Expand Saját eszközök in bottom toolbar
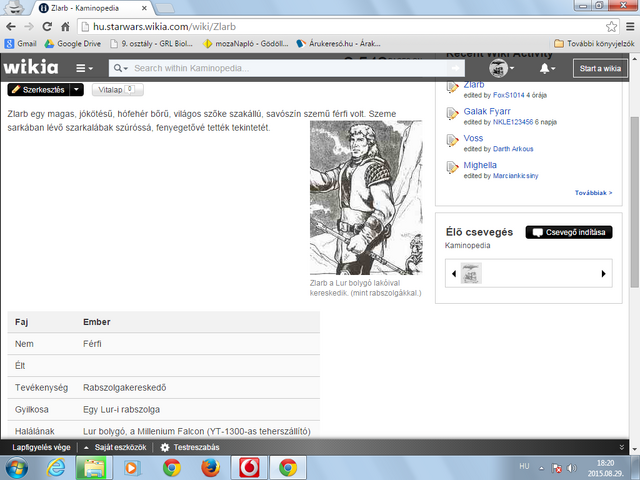The height and width of the screenshot is (480, 640). pyautogui.click(x=115, y=447)
